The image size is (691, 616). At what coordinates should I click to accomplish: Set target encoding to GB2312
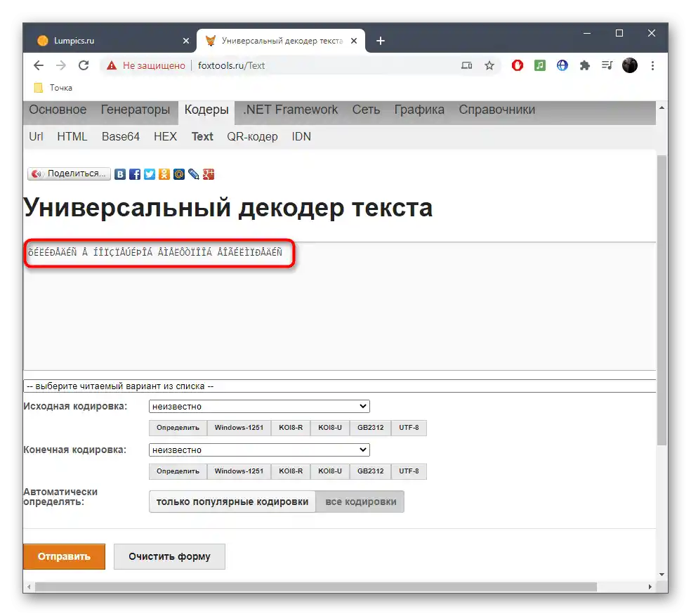tap(371, 471)
